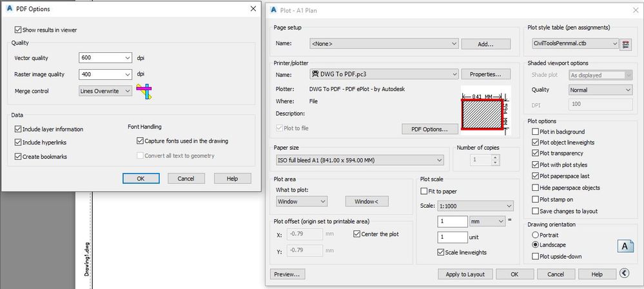Click the Add... page setup button
644x289 pixels.
[486, 44]
